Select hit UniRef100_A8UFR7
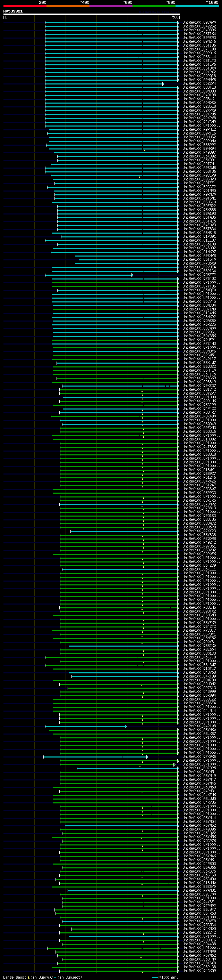The width and height of the screenshot is (222, 980). 199,412
